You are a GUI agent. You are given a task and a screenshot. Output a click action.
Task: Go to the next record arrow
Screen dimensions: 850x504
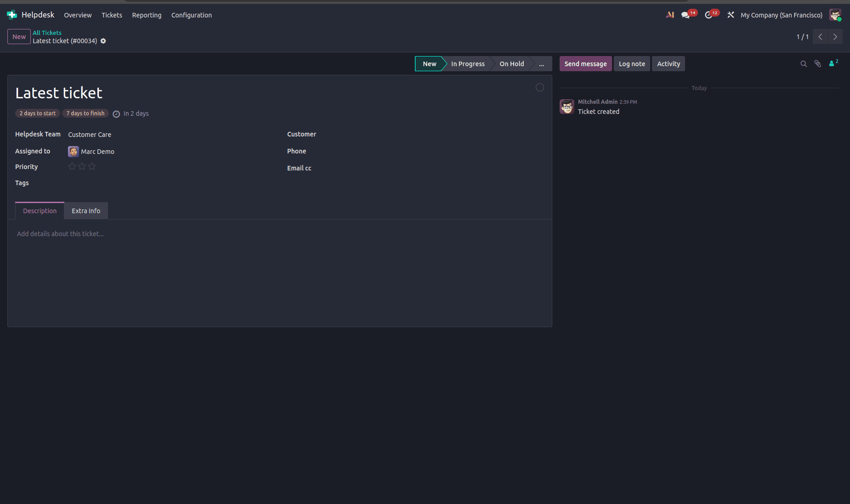click(x=835, y=37)
